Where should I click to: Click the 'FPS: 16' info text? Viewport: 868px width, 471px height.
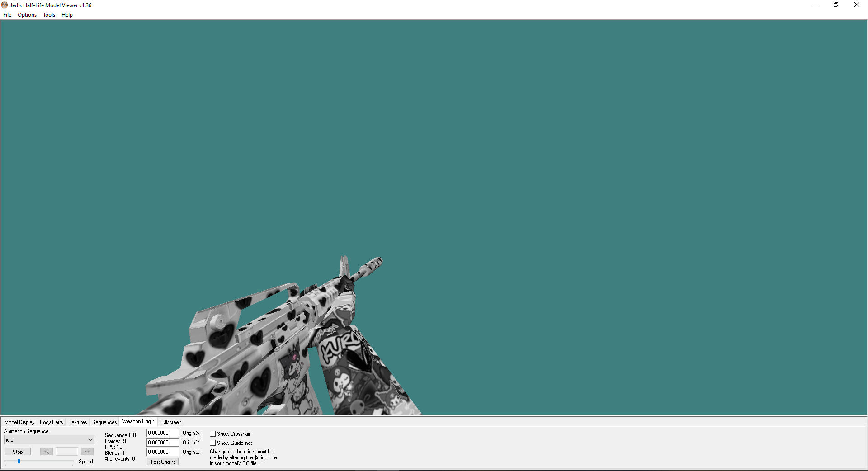click(113, 447)
